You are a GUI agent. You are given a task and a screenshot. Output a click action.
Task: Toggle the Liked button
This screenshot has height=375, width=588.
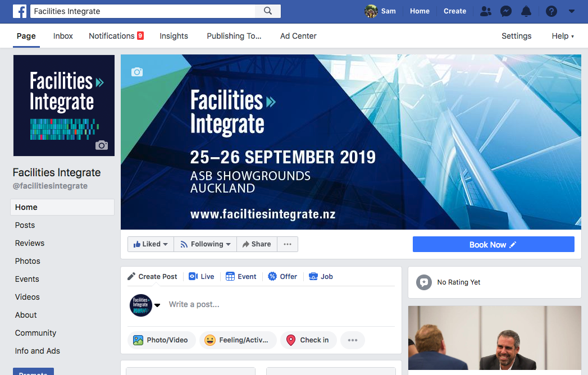click(x=151, y=244)
